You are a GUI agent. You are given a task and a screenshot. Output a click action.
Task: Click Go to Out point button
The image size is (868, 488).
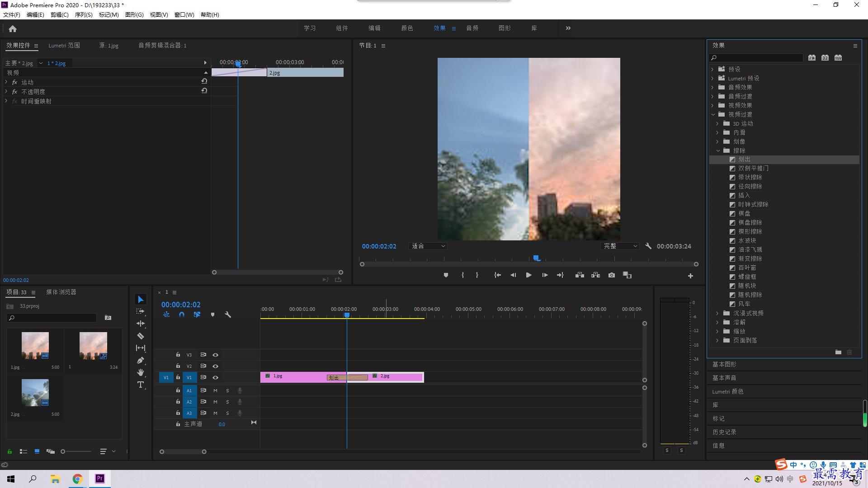[560, 275]
